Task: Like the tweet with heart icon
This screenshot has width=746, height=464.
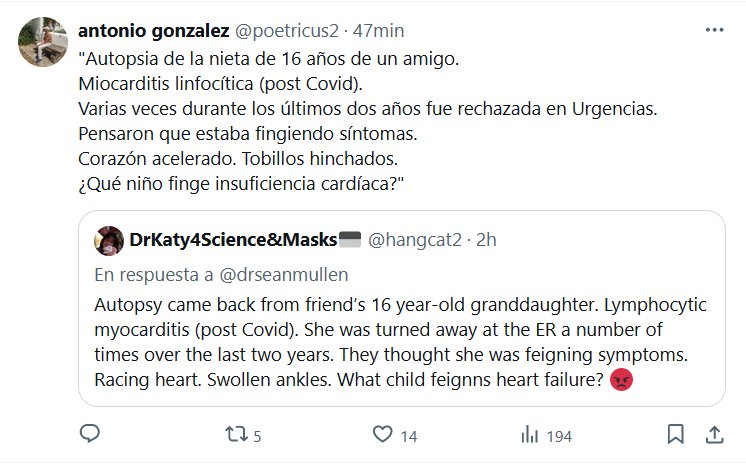Action: 382,435
